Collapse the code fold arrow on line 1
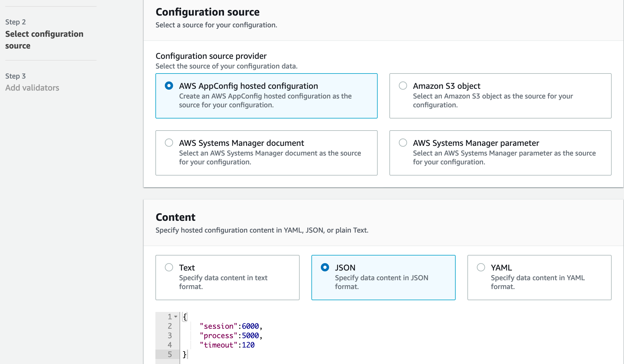The height and width of the screenshot is (364, 624). click(176, 317)
